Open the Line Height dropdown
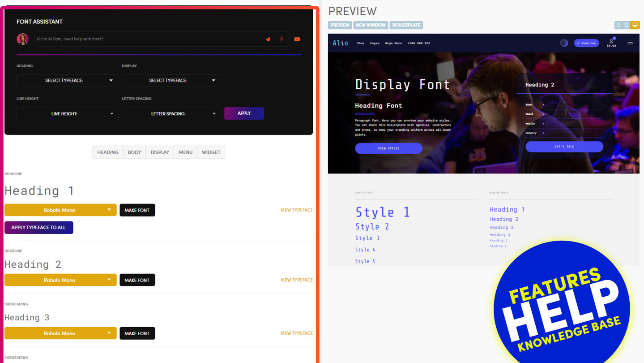 pos(68,114)
